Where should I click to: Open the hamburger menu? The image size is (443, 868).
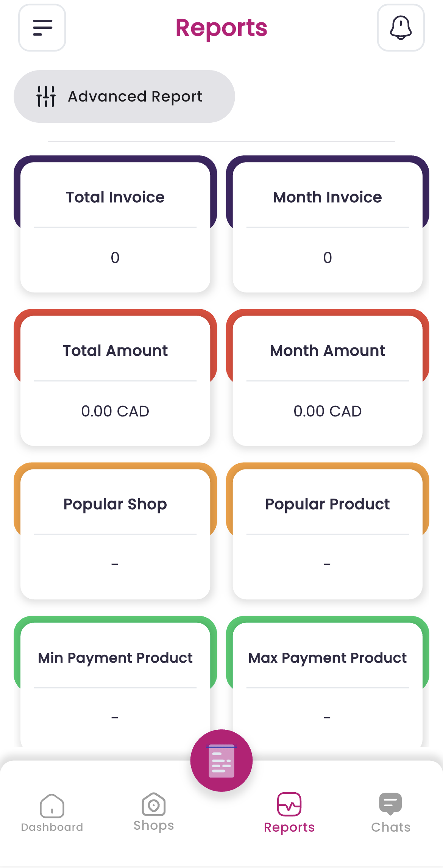[42, 28]
